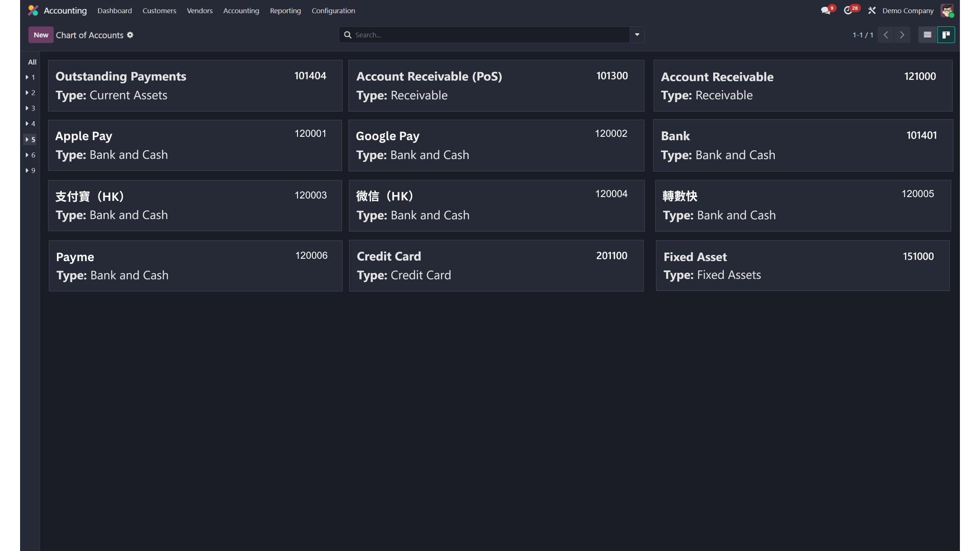Click the Type: Fixed Assets label

click(712, 275)
